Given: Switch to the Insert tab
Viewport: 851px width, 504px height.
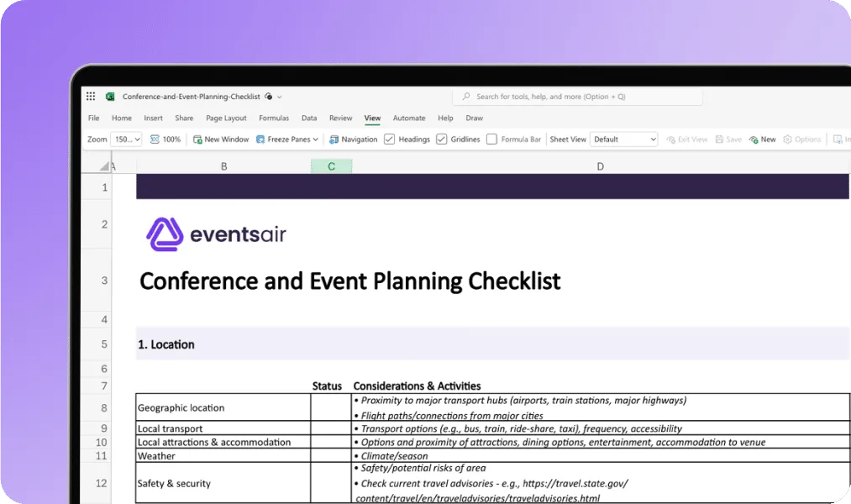Looking at the screenshot, I should click(x=153, y=118).
